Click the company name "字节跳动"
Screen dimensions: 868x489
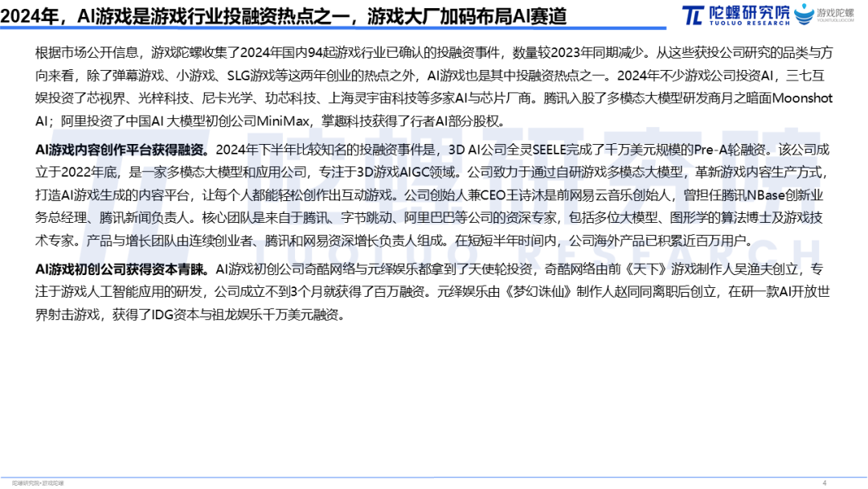[366, 218]
